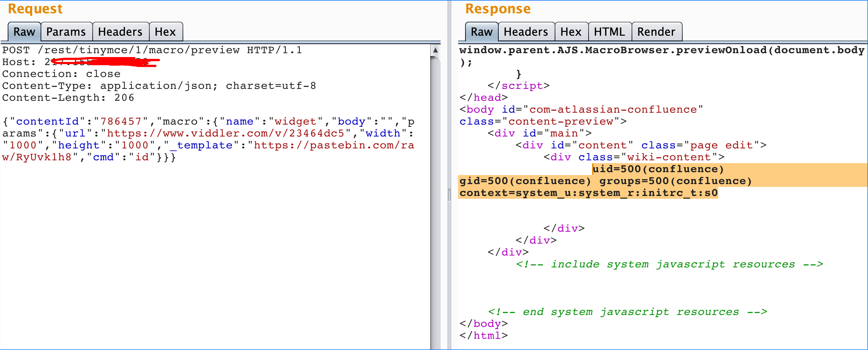Click the contentId value 786457

pos(121,121)
